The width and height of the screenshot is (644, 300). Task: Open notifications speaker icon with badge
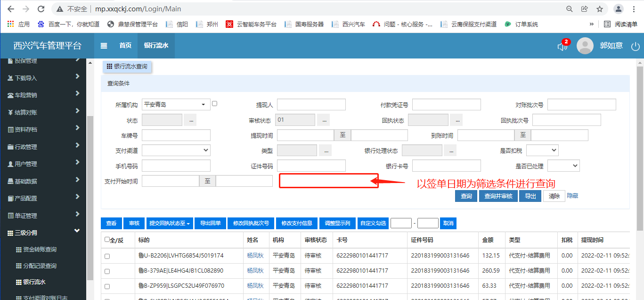coord(563,45)
